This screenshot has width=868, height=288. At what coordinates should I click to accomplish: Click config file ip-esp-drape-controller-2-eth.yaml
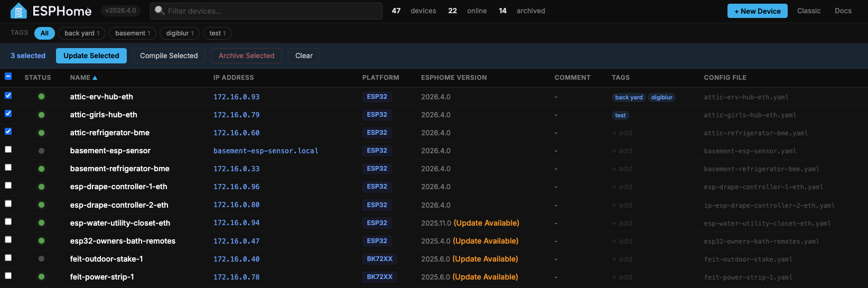coord(769,205)
